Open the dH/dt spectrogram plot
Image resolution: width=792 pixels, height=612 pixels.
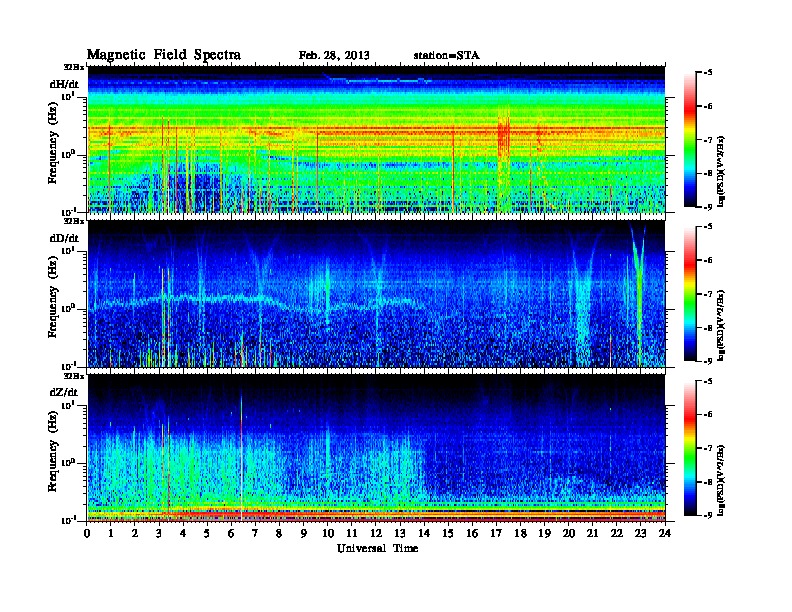376,139
